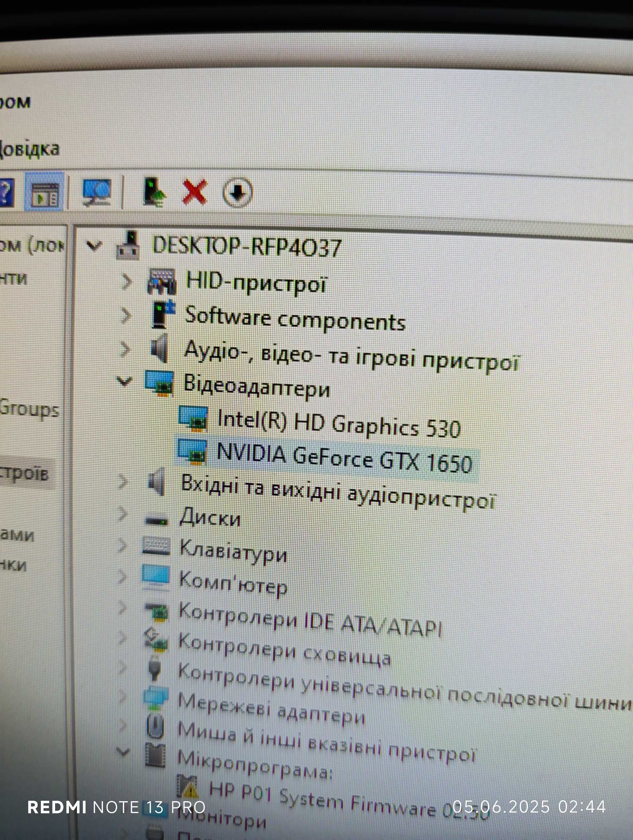
Task: Select the Intel(R) HD Graphics 530 device
Action: [339, 424]
